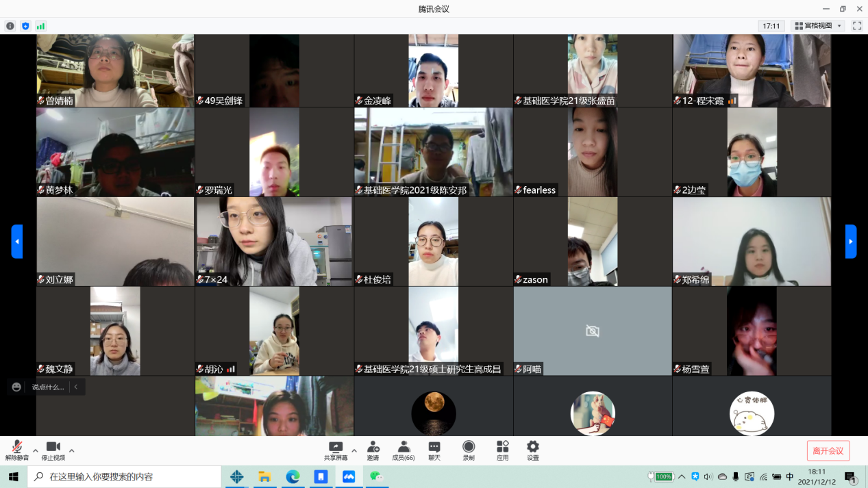Open the teal diamond taskbar app
The height and width of the screenshot is (488, 868).
(236, 476)
